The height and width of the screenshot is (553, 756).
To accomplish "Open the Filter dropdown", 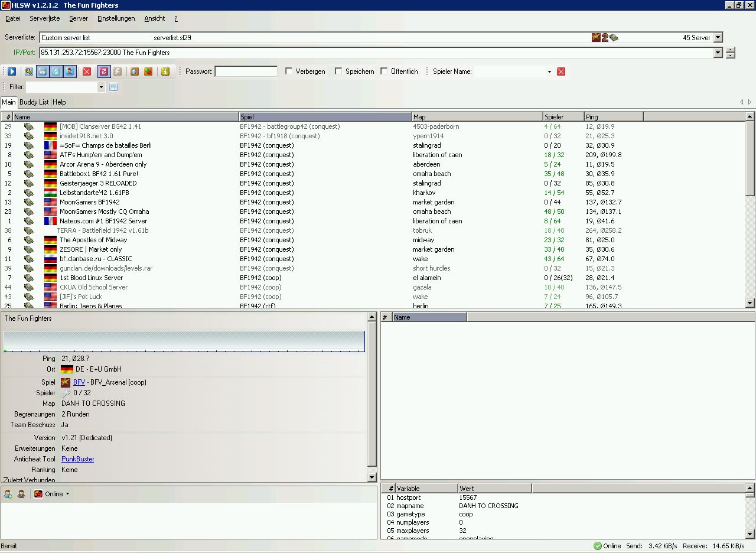I will pos(101,87).
